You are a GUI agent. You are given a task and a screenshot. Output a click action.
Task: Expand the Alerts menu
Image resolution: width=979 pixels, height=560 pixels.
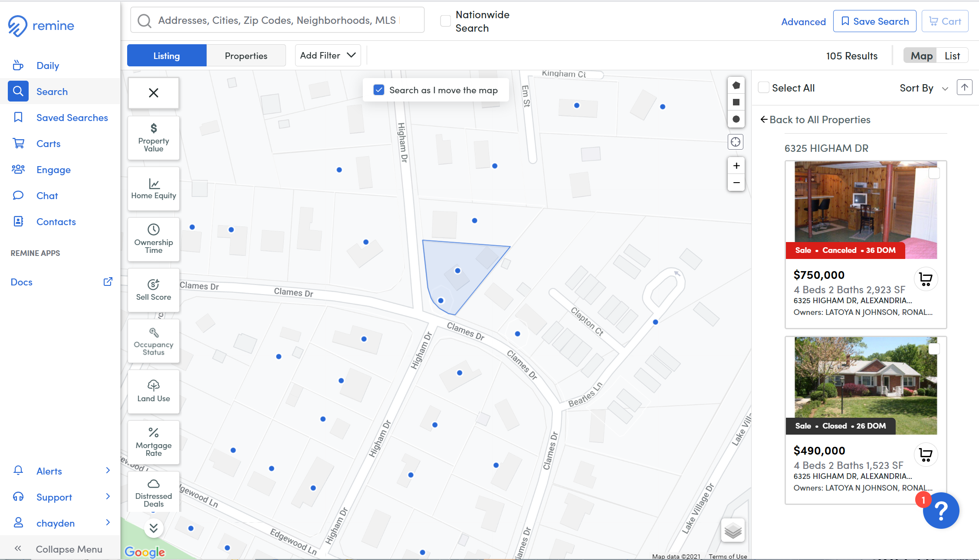[x=61, y=471]
